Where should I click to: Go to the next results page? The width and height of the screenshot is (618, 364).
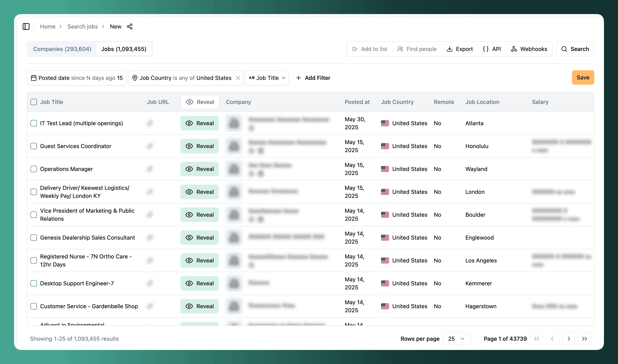pyautogui.click(x=568, y=339)
